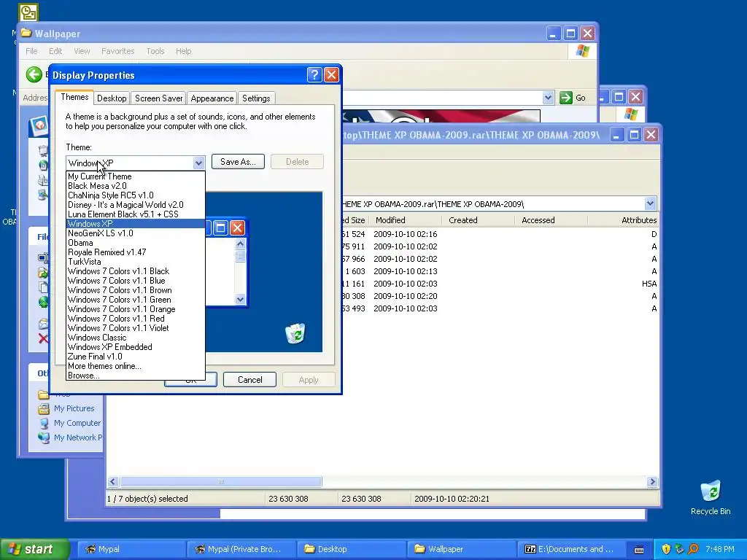747x560 pixels.
Task: Choose ChaNinja Style RC5 v1.0 theme
Action: [135, 195]
